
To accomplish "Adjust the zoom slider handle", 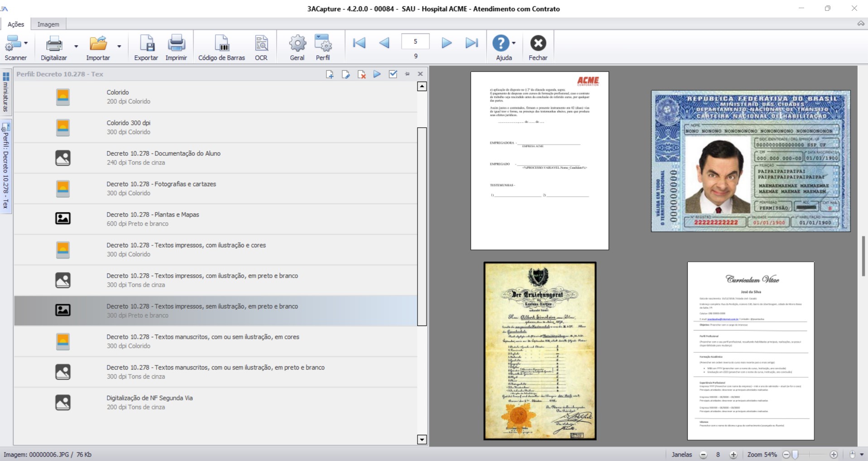I will click(x=795, y=455).
